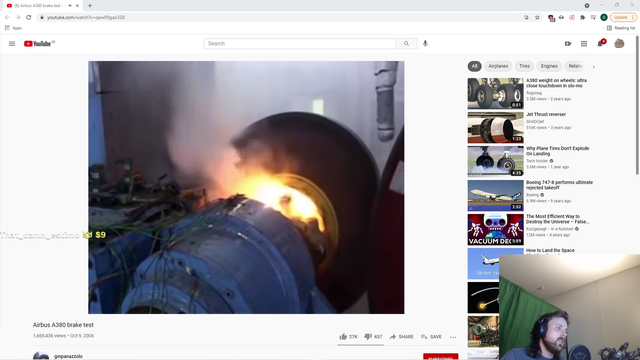Open the Extensions puzzle-piece icon
640x360 pixels.
pos(582,17)
